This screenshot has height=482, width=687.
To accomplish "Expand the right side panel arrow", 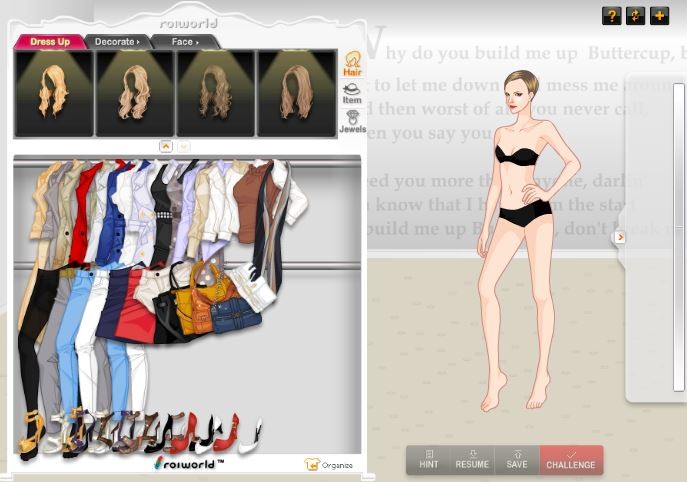I will pyautogui.click(x=619, y=237).
